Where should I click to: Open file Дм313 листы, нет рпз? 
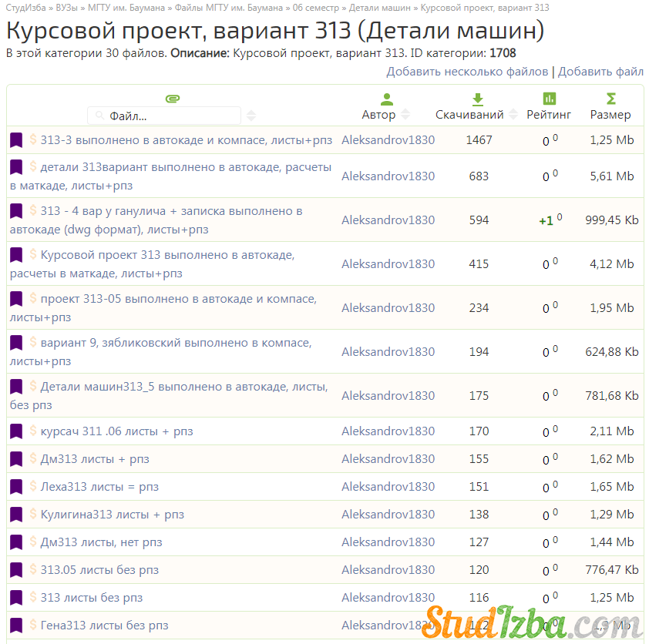pyautogui.click(x=102, y=542)
